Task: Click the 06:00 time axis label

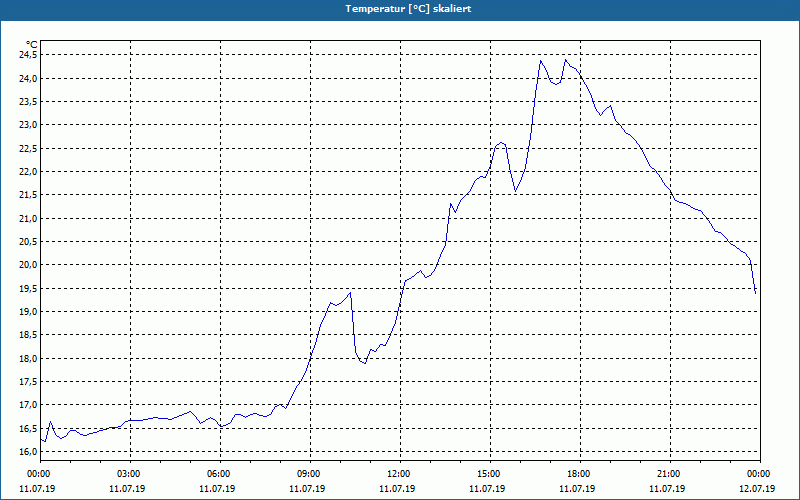Action: pyautogui.click(x=217, y=474)
